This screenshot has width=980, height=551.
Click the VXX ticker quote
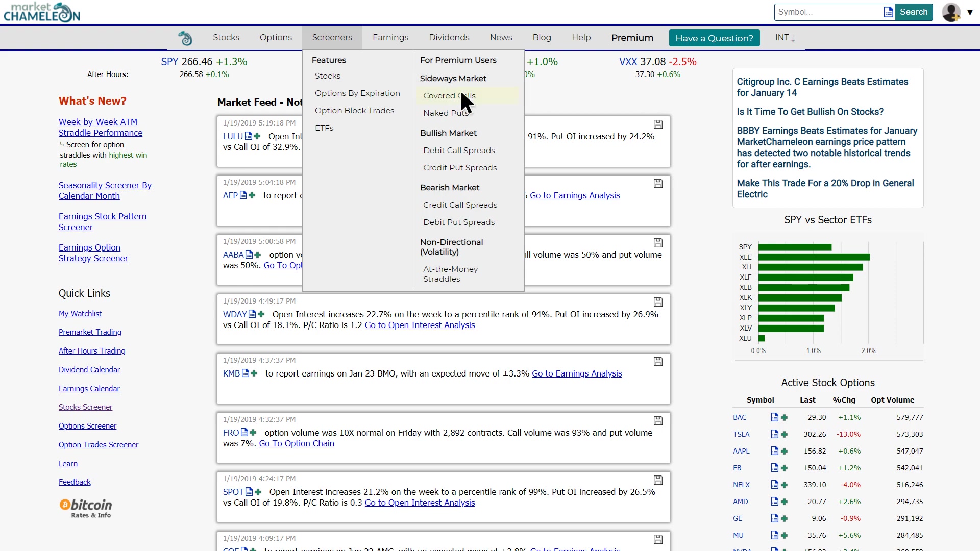click(657, 62)
